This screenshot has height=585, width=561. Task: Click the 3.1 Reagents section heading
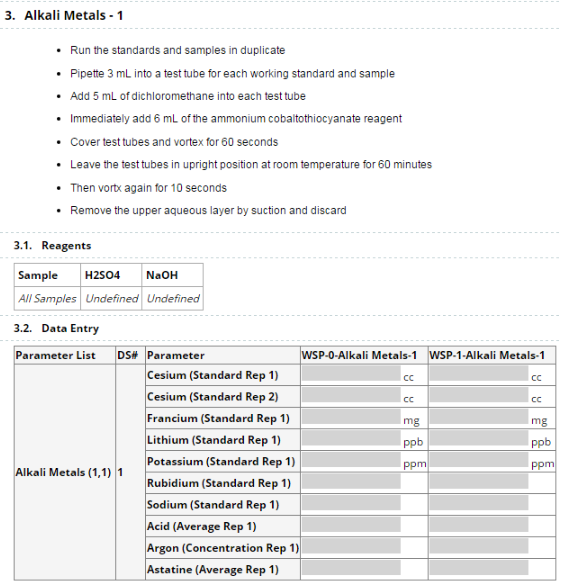point(53,245)
